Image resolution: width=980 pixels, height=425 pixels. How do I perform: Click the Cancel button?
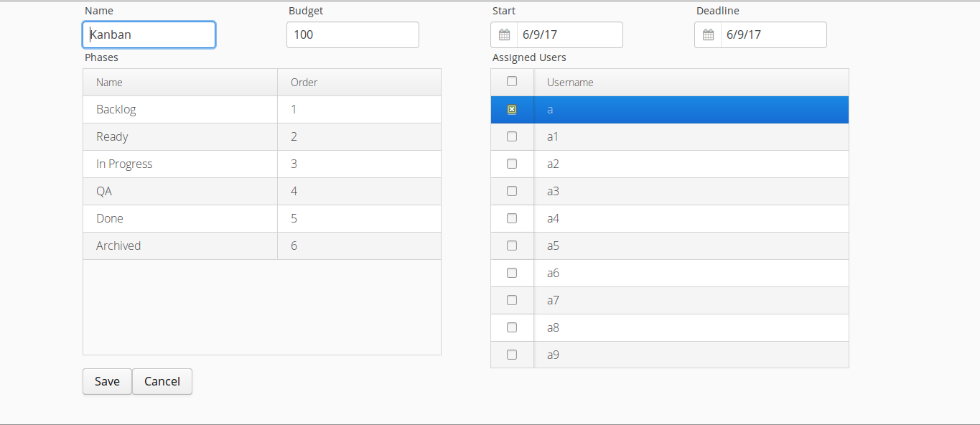point(162,381)
